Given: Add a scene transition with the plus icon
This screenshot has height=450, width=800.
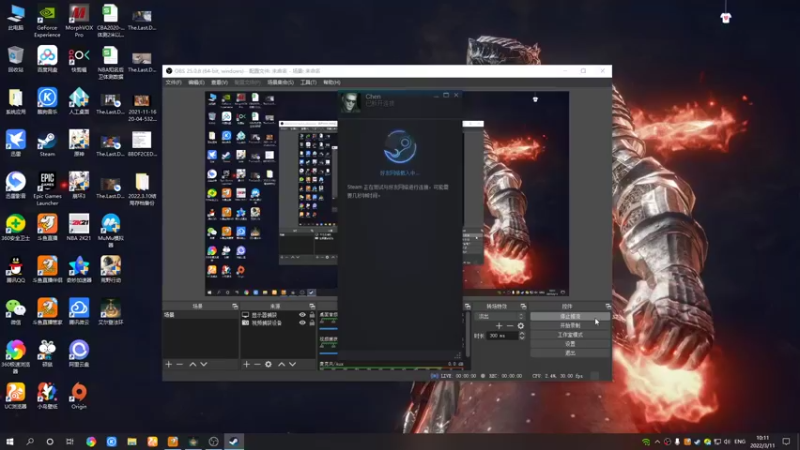Looking at the screenshot, I should pyautogui.click(x=499, y=326).
